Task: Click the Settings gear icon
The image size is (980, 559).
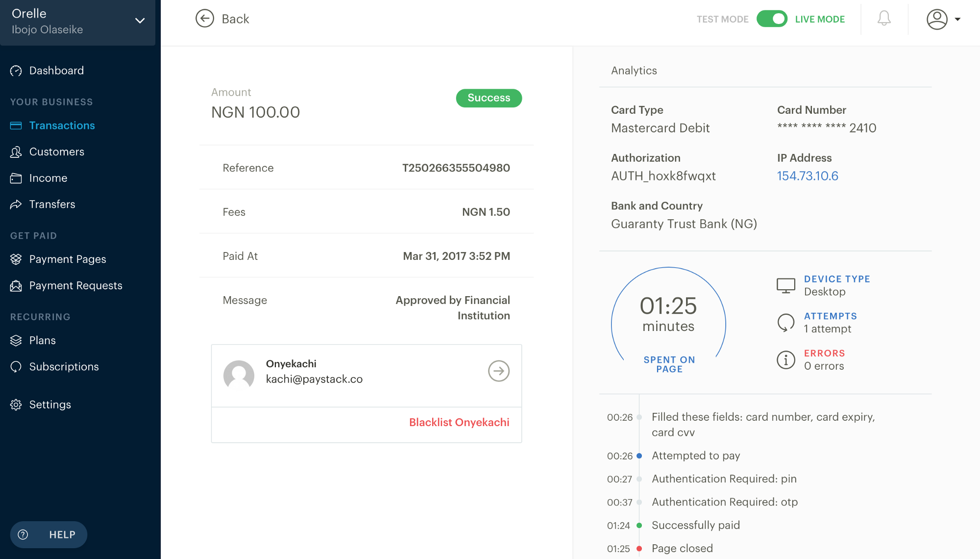Action: [x=16, y=405]
